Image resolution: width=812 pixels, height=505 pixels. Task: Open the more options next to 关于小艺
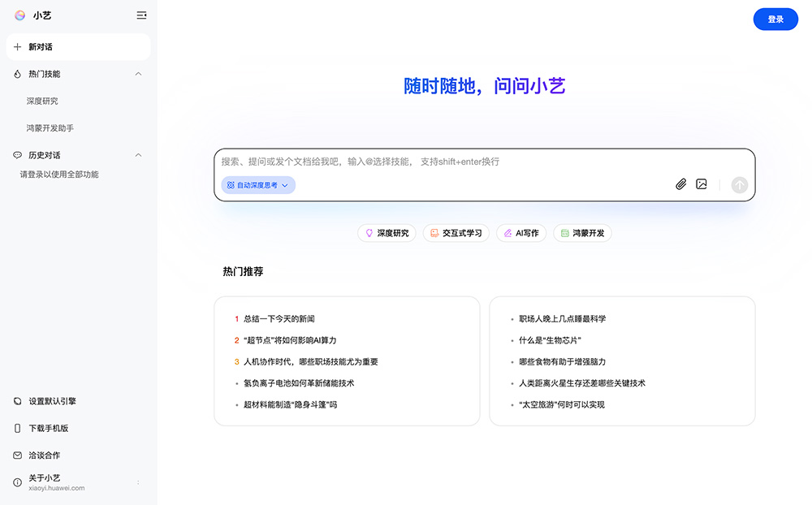pyautogui.click(x=138, y=482)
